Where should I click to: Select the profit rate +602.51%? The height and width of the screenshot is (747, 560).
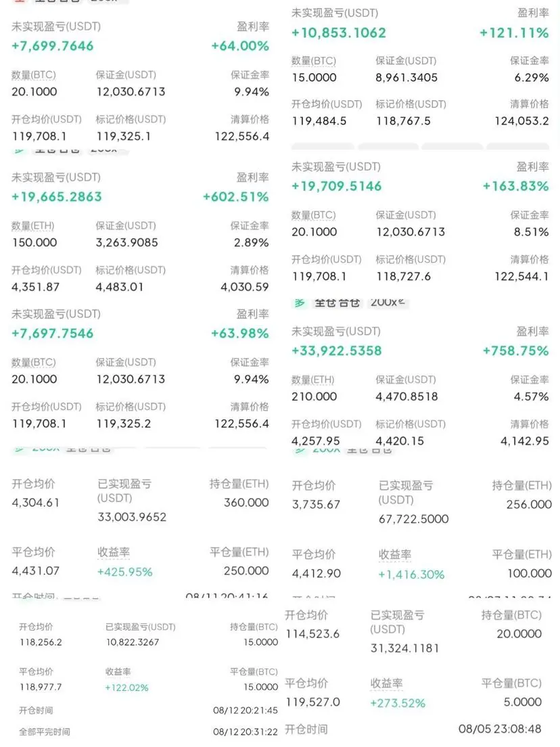(236, 197)
